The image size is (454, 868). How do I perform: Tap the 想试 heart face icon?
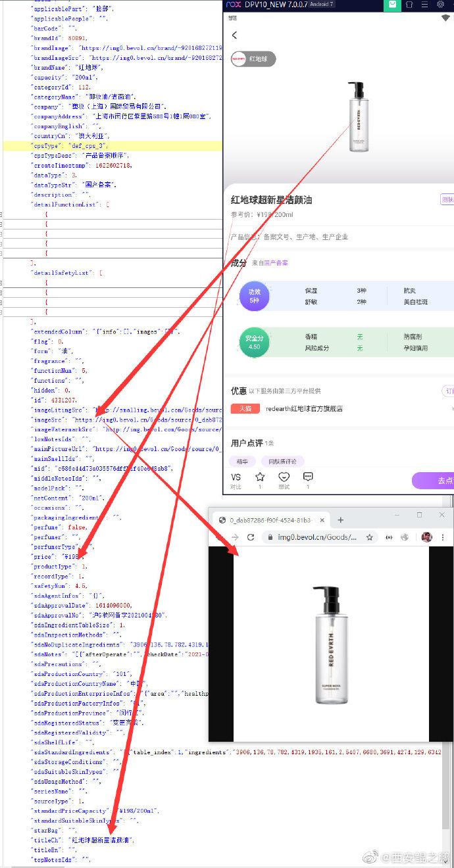pos(284,481)
